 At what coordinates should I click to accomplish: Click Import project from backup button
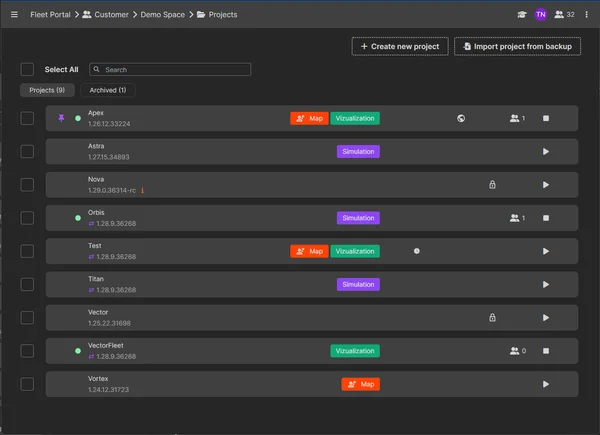point(517,47)
